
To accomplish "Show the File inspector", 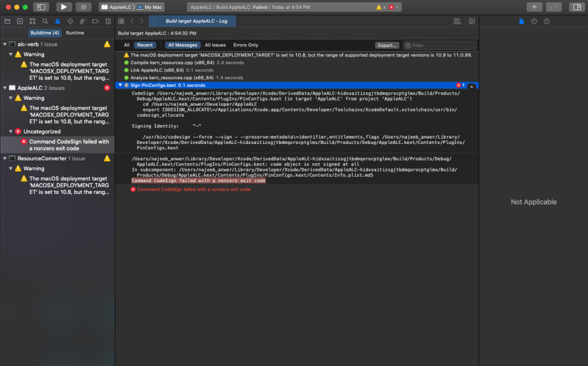I will coord(521,21).
